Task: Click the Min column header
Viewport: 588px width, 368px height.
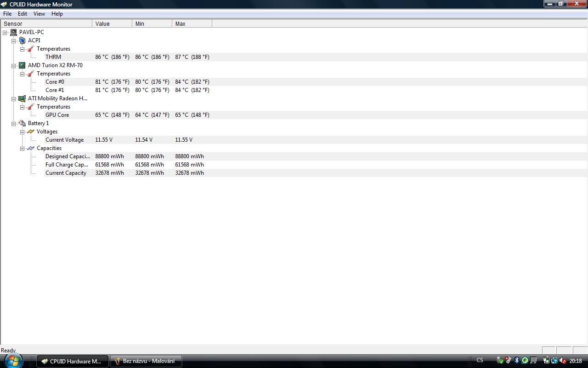Action: [x=152, y=23]
